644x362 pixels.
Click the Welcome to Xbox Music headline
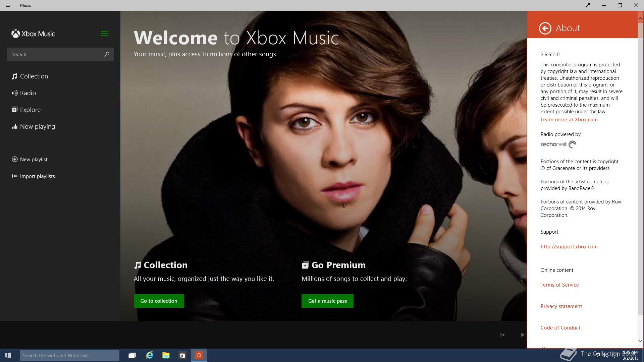tap(236, 38)
